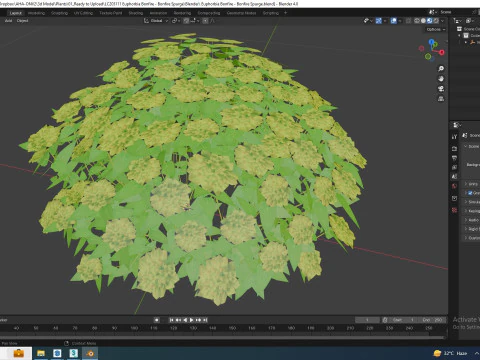
Task: Toggle camera view using the camera gizmo
Action: point(441,89)
